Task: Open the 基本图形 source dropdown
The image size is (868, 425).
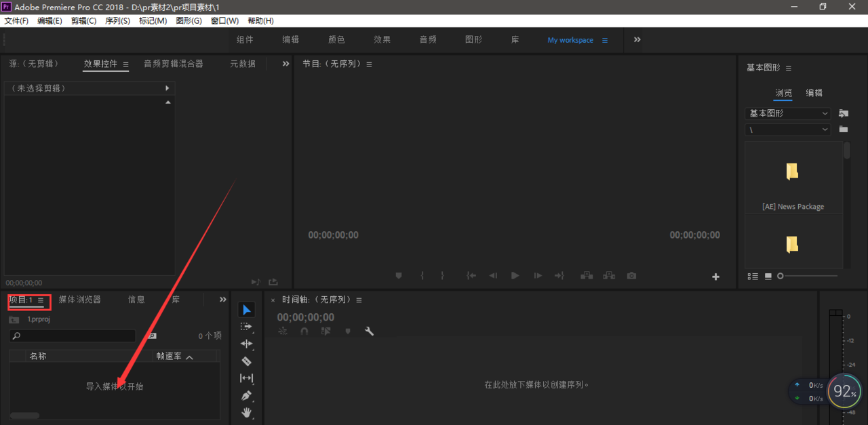Action: tap(788, 113)
